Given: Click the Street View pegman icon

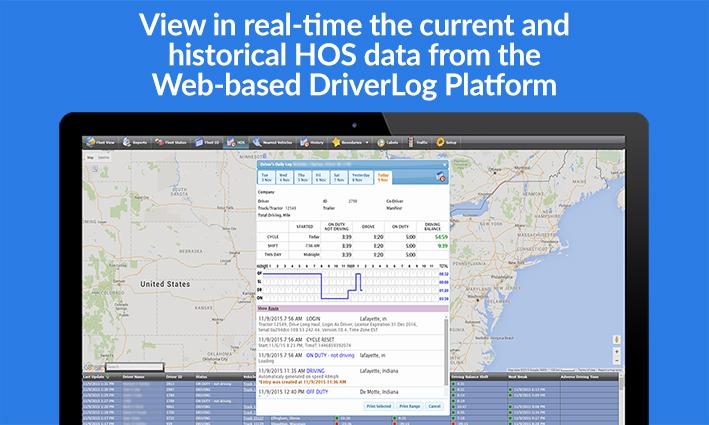Looking at the screenshot, I should [x=616, y=339].
